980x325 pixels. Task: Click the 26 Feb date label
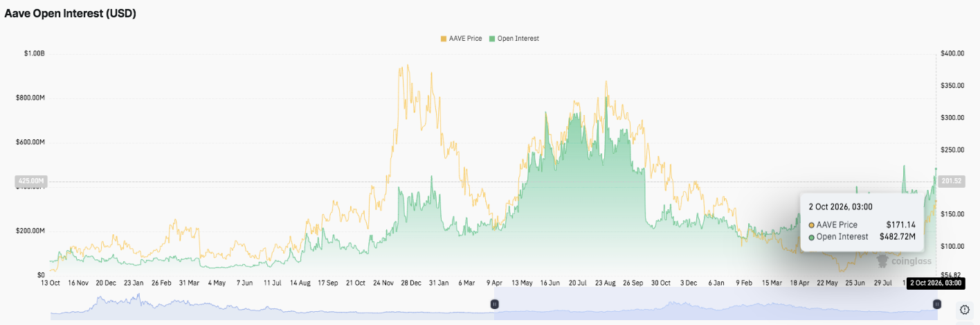161,283
